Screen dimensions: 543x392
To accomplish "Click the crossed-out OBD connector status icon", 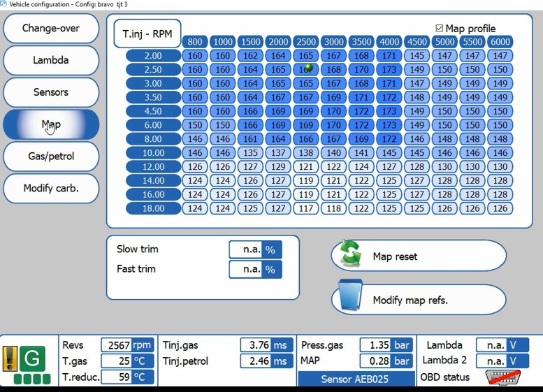I will click(x=503, y=377).
